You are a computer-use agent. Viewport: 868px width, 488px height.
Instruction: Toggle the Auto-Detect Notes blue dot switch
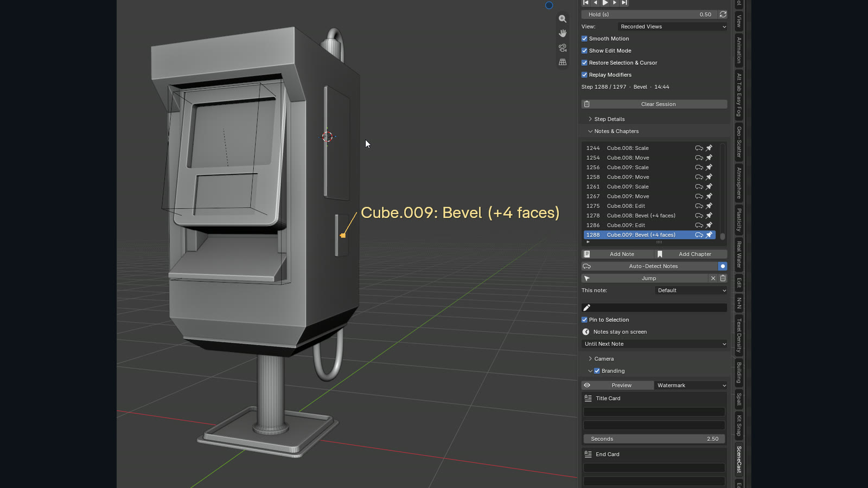723,266
